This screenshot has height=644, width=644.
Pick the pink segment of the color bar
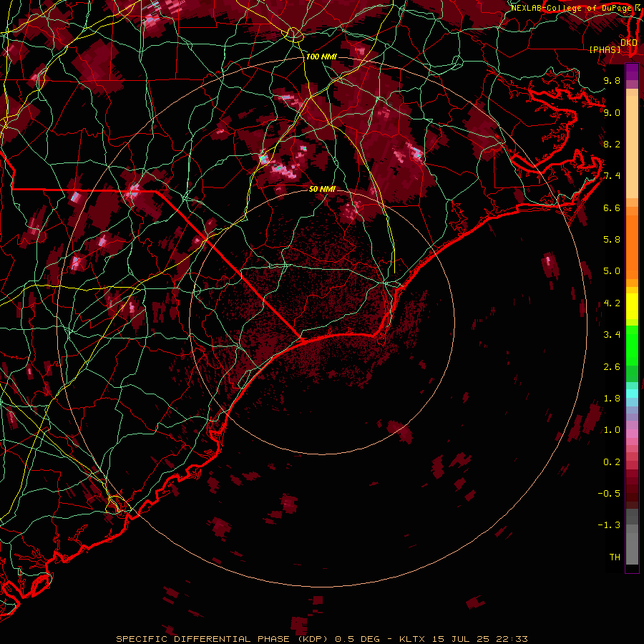click(x=632, y=434)
